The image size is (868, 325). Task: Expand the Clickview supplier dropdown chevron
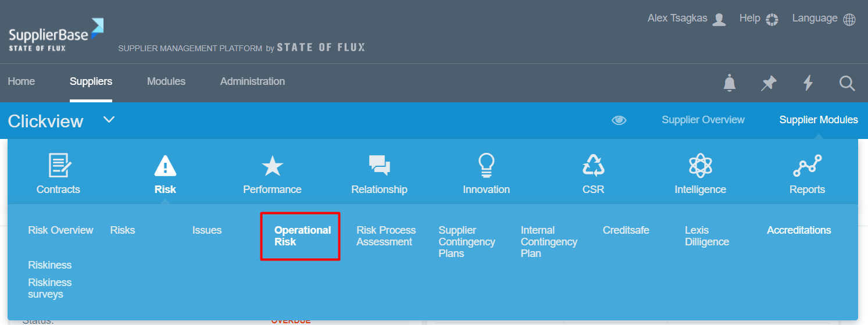click(109, 120)
